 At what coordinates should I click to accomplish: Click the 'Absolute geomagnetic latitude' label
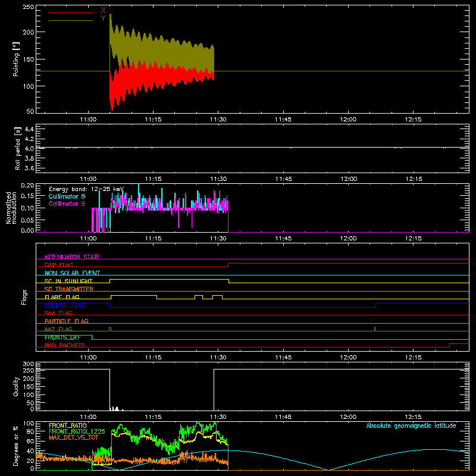pyautogui.click(x=411, y=425)
